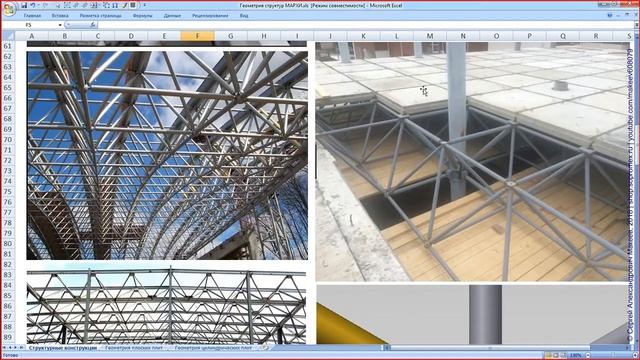Open the Формулы ribbon tab
The image size is (640, 360).
(142, 16)
